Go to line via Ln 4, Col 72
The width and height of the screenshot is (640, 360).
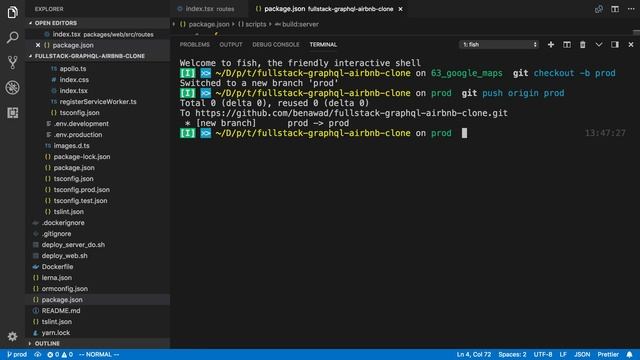pos(473,354)
